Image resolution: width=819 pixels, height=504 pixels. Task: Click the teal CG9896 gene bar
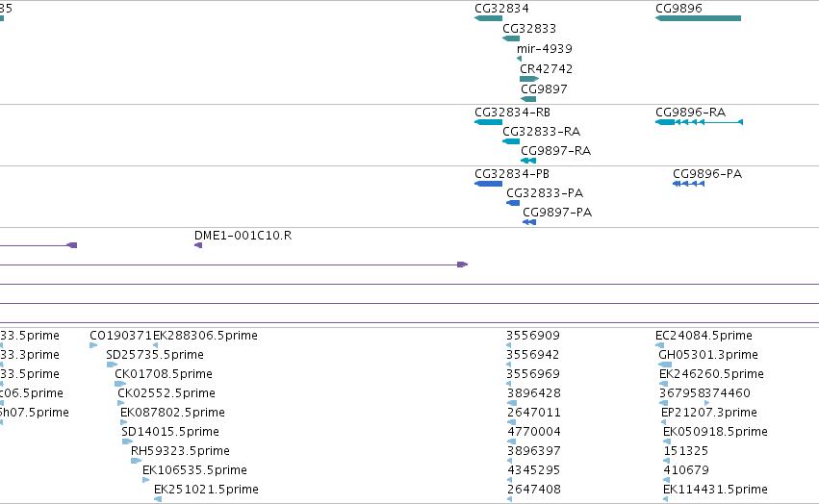click(698, 18)
